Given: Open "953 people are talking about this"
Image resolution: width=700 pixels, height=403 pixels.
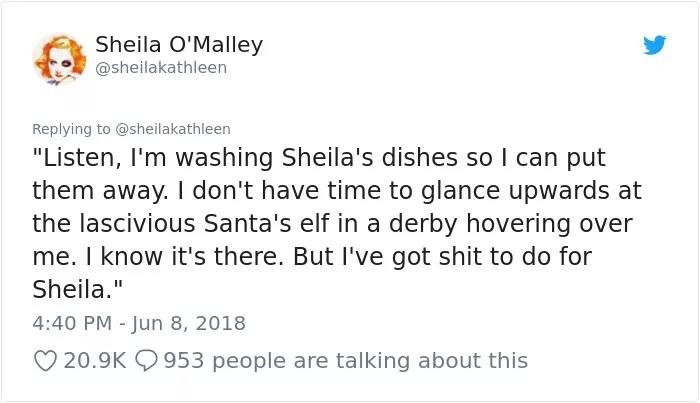Looking at the screenshot, I should click(345, 360).
